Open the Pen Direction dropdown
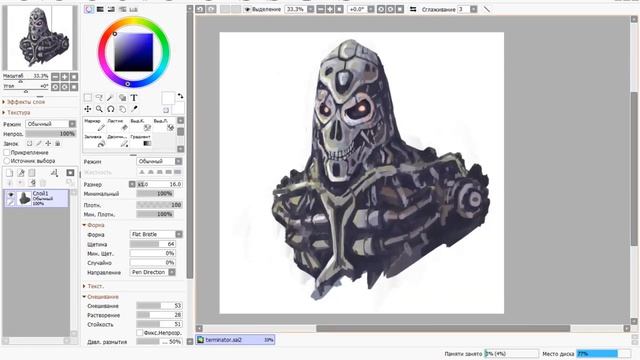This screenshot has width=640, height=360. click(x=153, y=272)
